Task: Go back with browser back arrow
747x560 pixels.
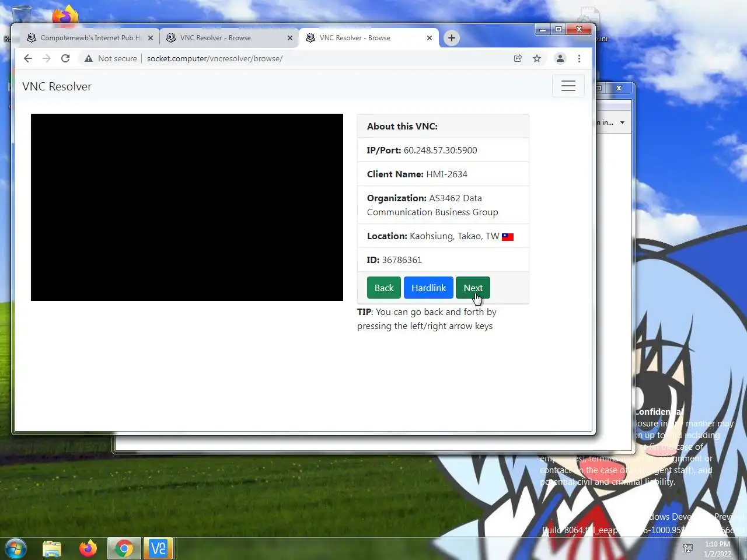Action: pos(28,58)
